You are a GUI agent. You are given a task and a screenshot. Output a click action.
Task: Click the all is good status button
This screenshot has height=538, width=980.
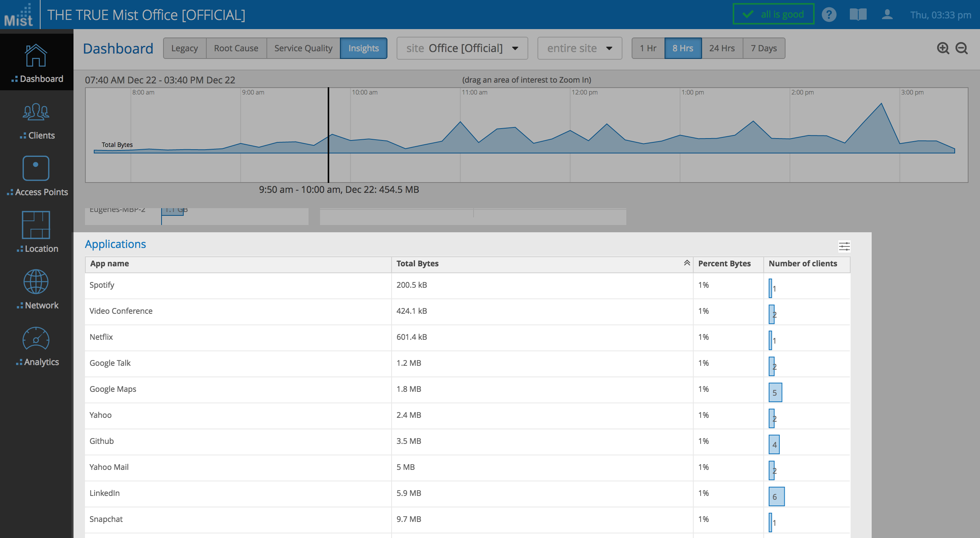(773, 15)
